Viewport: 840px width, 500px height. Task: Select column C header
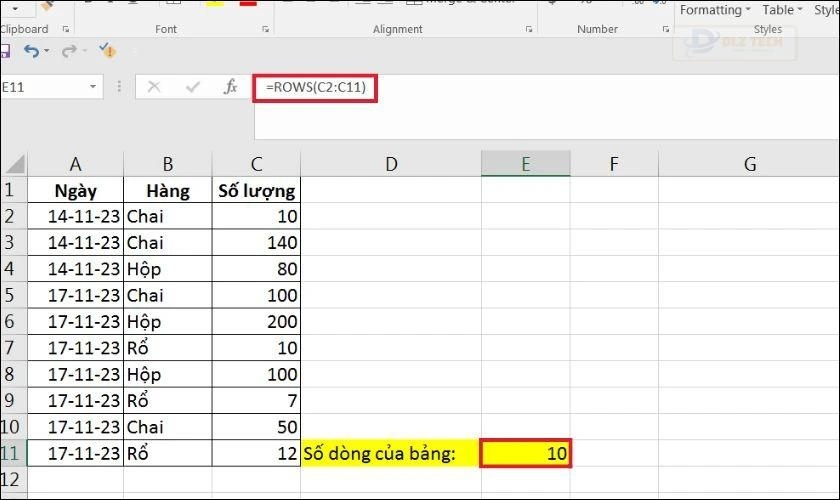(257, 164)
